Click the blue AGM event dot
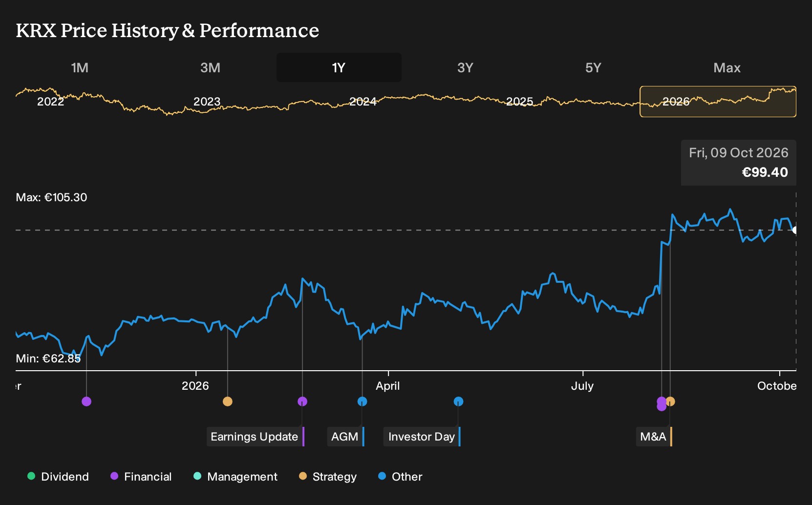 pos(362,401)
